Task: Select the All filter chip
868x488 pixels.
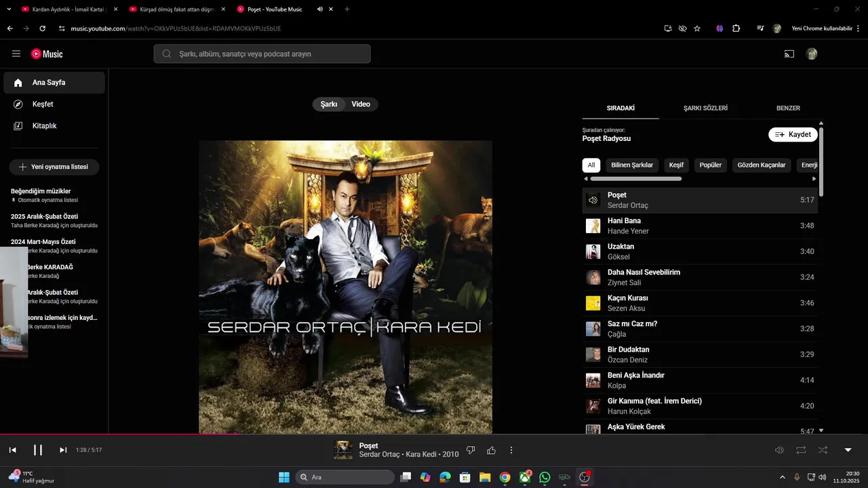Action: coord(591,165)
